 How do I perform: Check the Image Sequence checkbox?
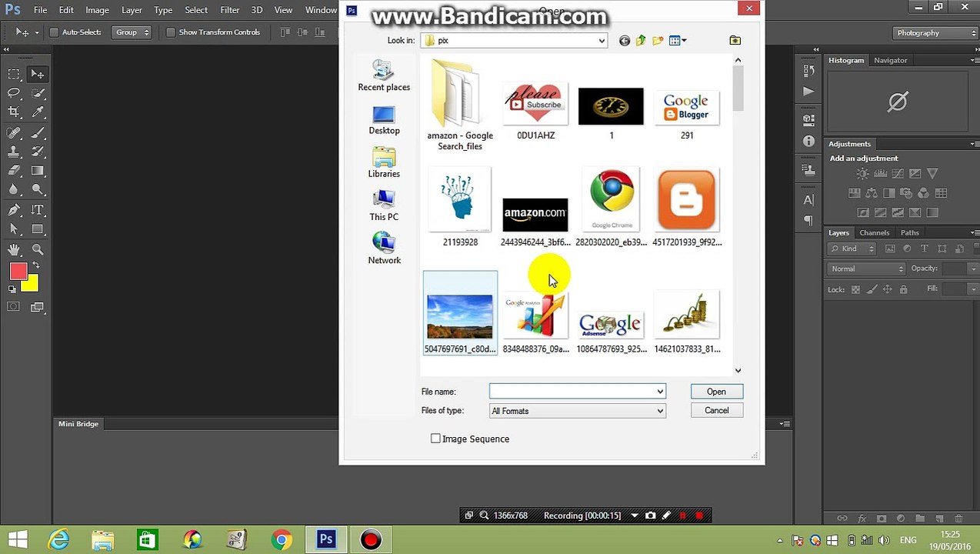coord(435,439)
